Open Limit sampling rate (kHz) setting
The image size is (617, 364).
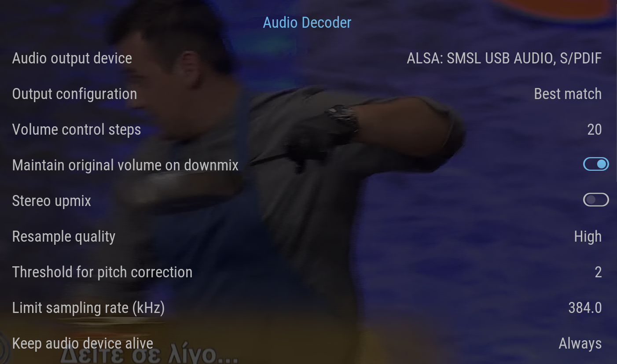tap(307, 308)
